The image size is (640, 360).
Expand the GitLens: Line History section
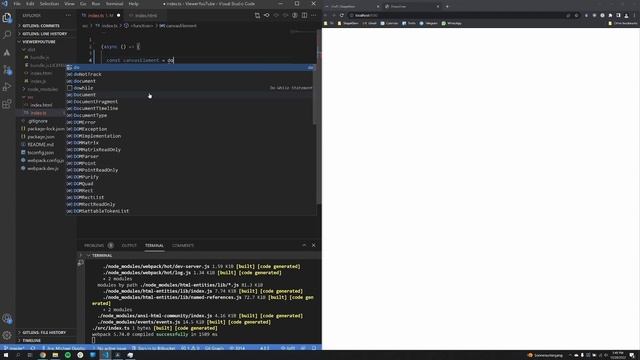tap(44, 34)
